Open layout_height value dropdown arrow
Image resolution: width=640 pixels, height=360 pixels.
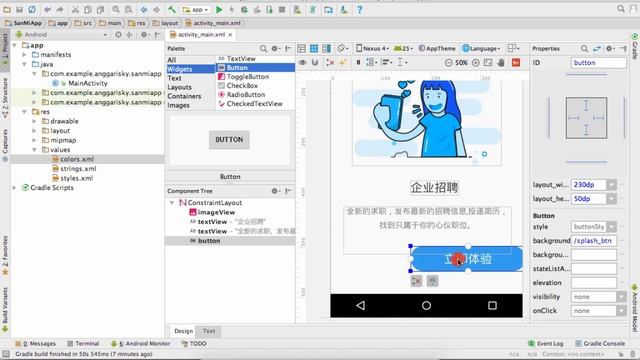tap(611, 199)
